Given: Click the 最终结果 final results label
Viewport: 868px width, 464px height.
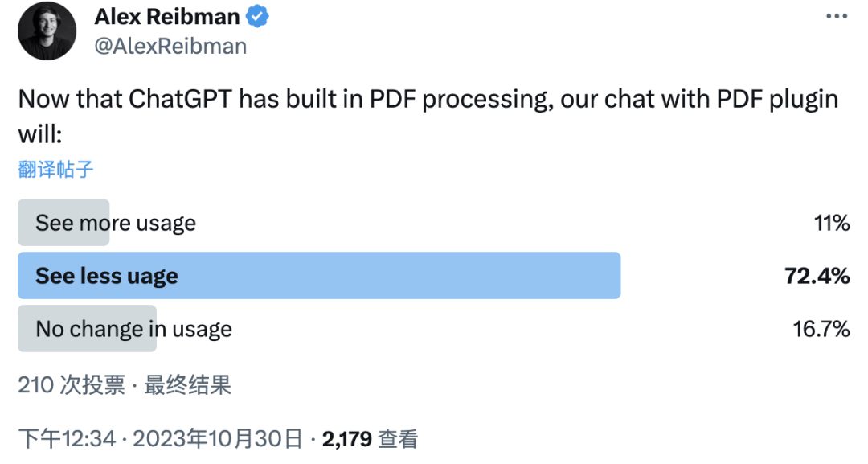Looking at the screenshot, I should pos(187,385).
